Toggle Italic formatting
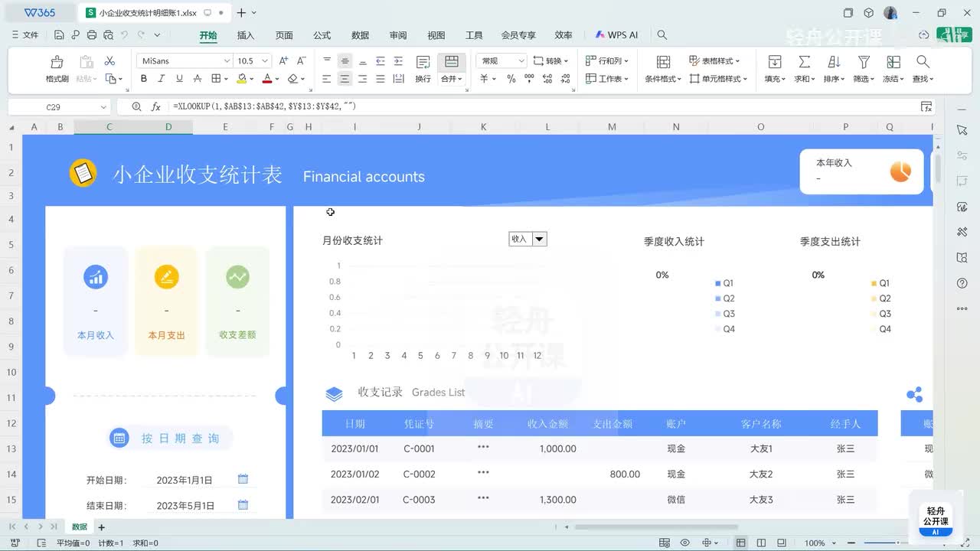Image resolution: width=980 pixels, height=551 pixels. tap(162, 79)
